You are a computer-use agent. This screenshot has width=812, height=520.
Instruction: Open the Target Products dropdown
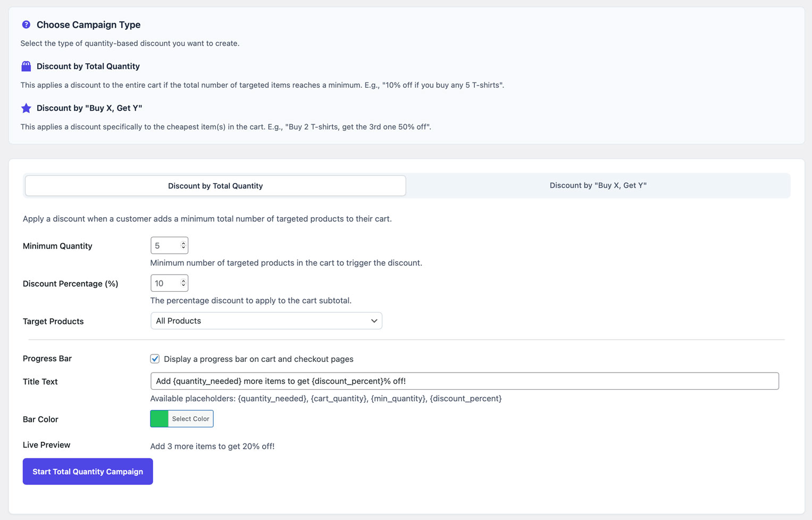point(266,321)
